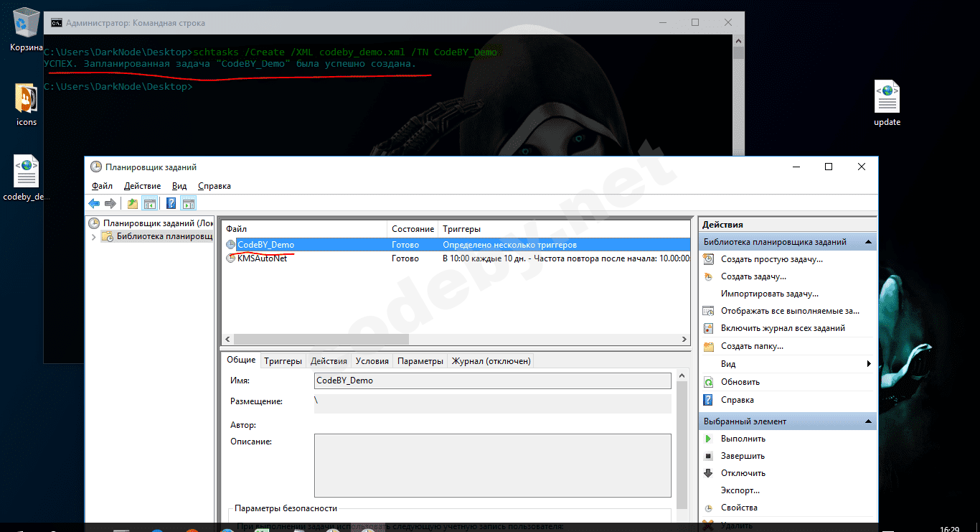Click the down arrow icon beside Отключить
The height and width of the screenshot is (532, 980).
point(709,473)
